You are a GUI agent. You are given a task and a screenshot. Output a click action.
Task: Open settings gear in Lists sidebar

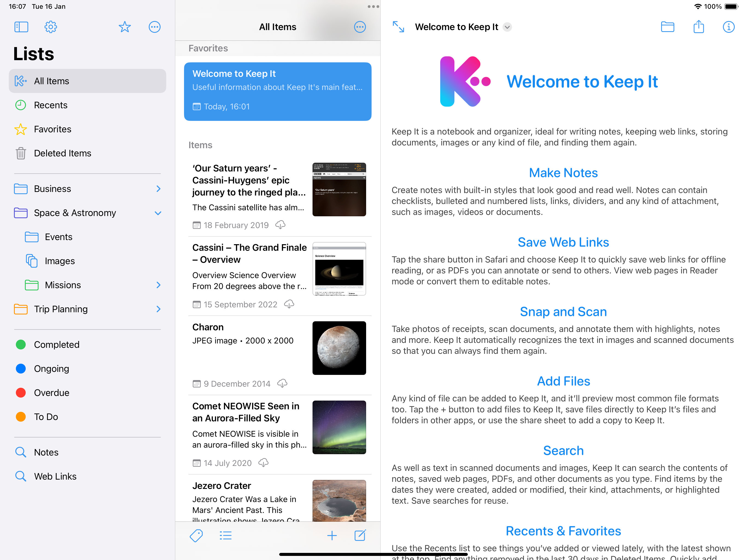tap(51, 27)
